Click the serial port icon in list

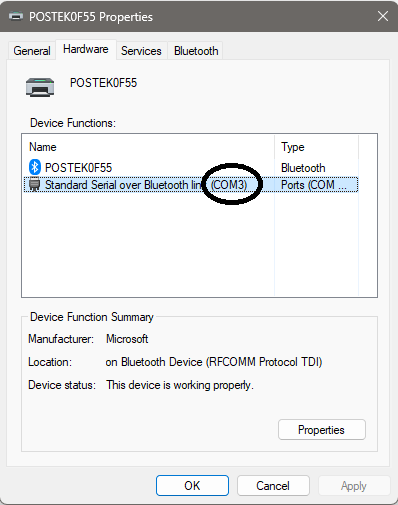35,185
